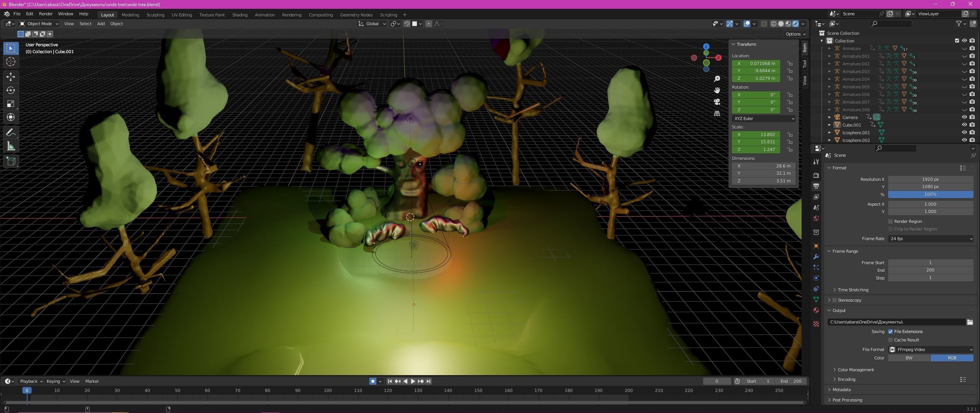Browse output folder with folder icon
This screenshot has height=413, width=980.
pyautogui.click(x=970, y=322)
